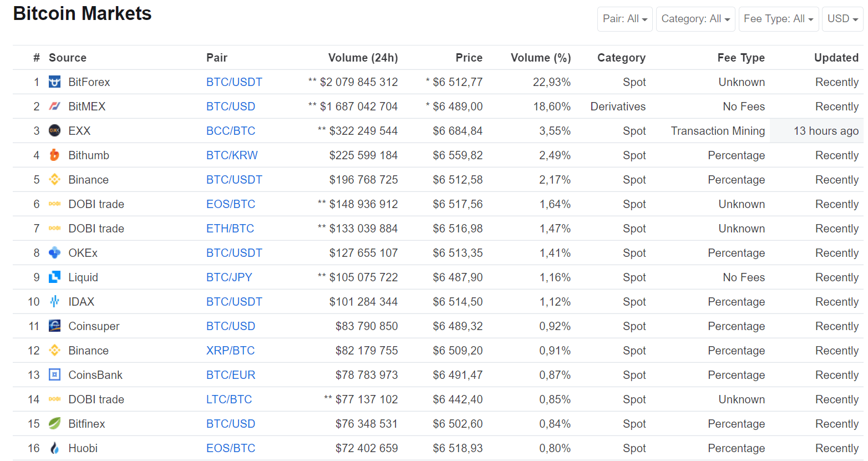Click the 22,93% volume percentage
The height and width of the screenshot is (461, 868).
(x=552, y=82)
